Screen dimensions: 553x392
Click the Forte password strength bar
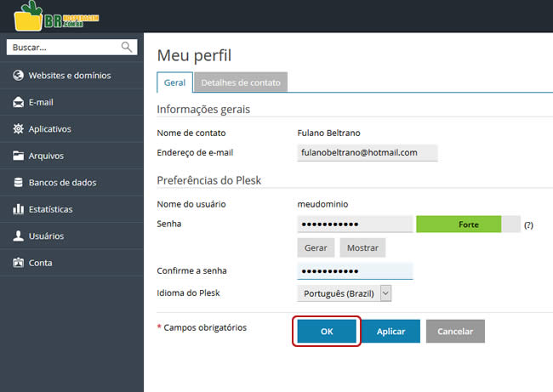click(x=468, y=224)
